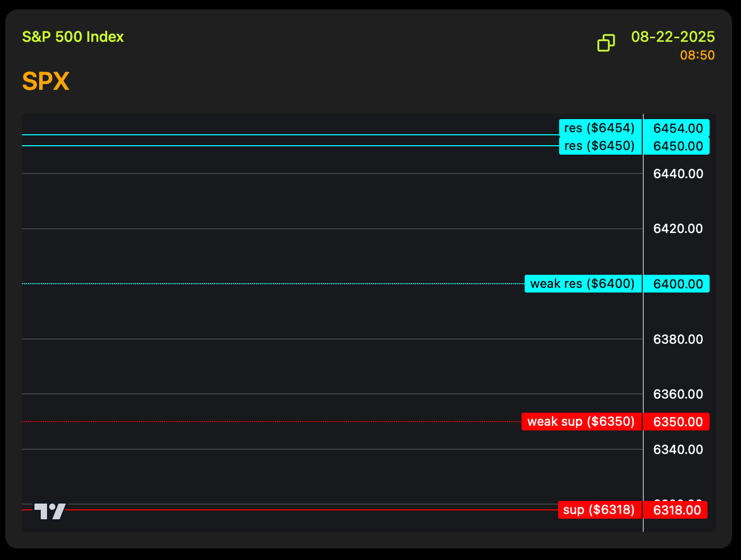Click the 6420.00 axis value
This screenshot has width=741, height=560.
click(678, 228)
